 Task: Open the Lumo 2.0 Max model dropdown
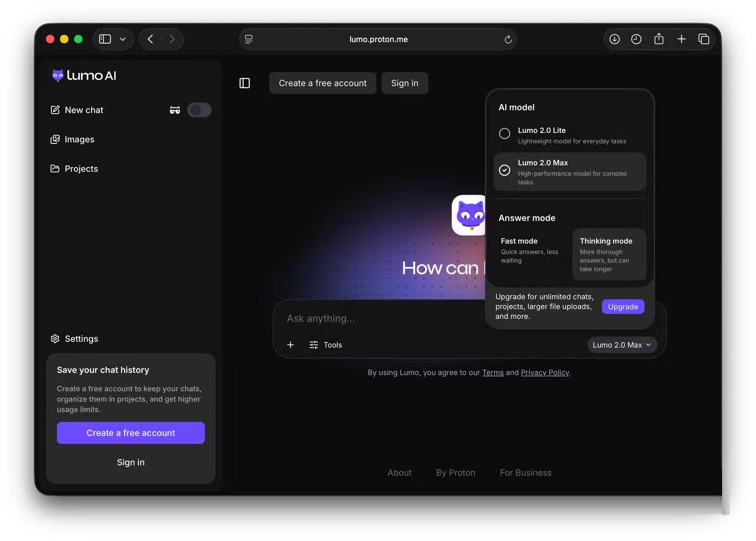pos(622,345)
